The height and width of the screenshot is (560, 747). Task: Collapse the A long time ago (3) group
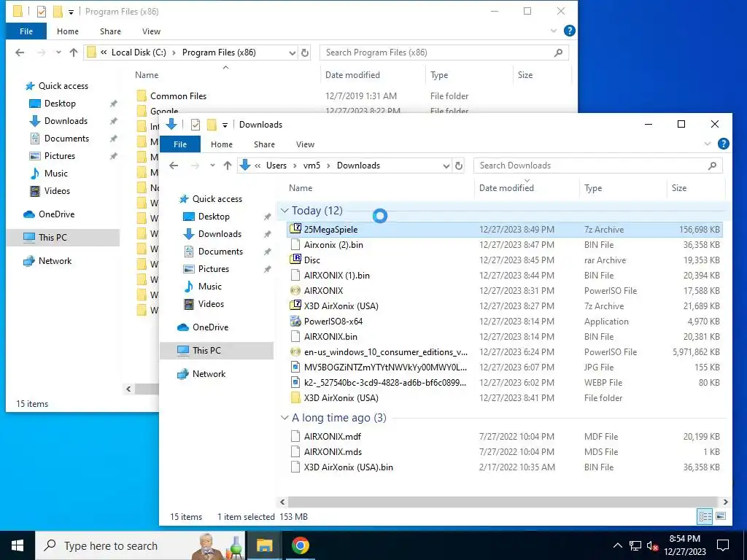(285, 418)
